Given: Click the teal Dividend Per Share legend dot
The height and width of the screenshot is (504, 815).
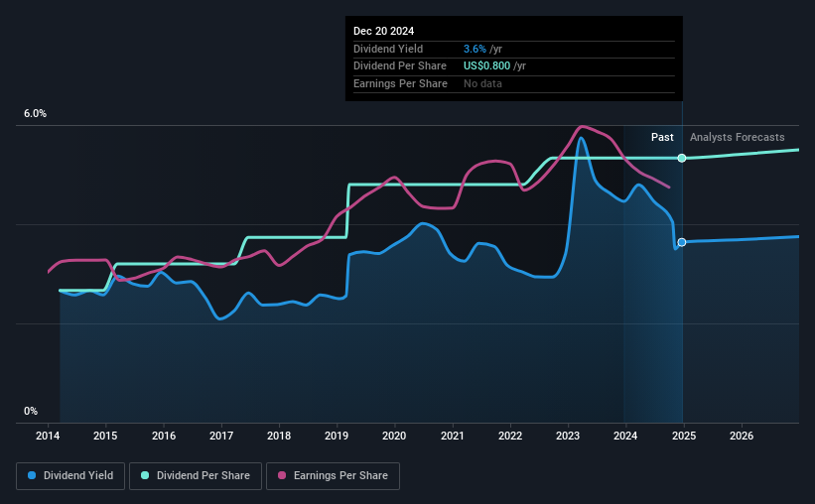Looking at the screenshot, I should [145, 475].
